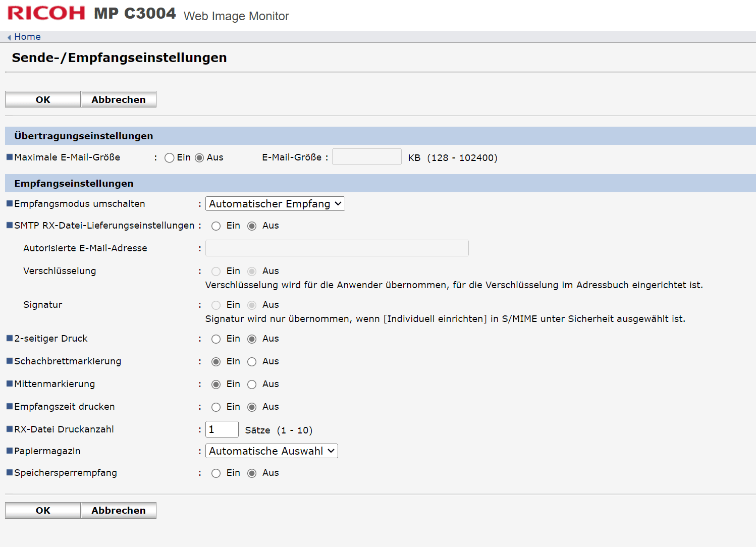Go back to the Home link
Viewport: 756px width, 547px height.
click(x=27, y=37)
